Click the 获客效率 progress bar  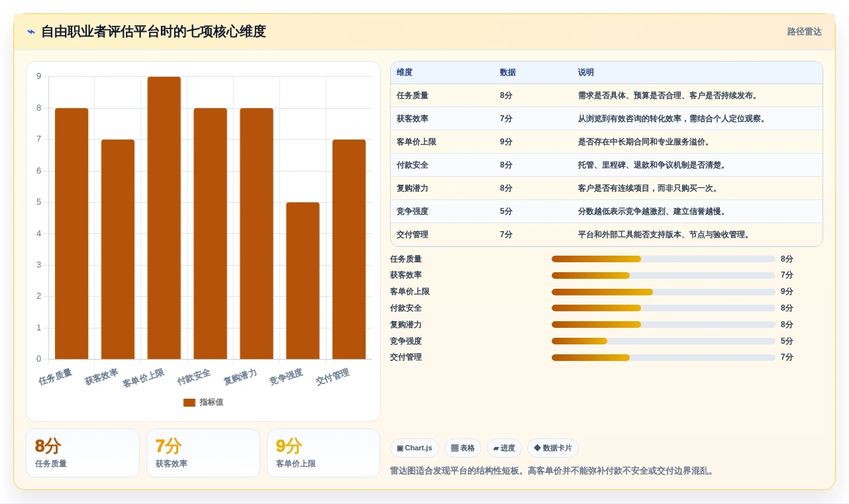click(x=663, y=275)
